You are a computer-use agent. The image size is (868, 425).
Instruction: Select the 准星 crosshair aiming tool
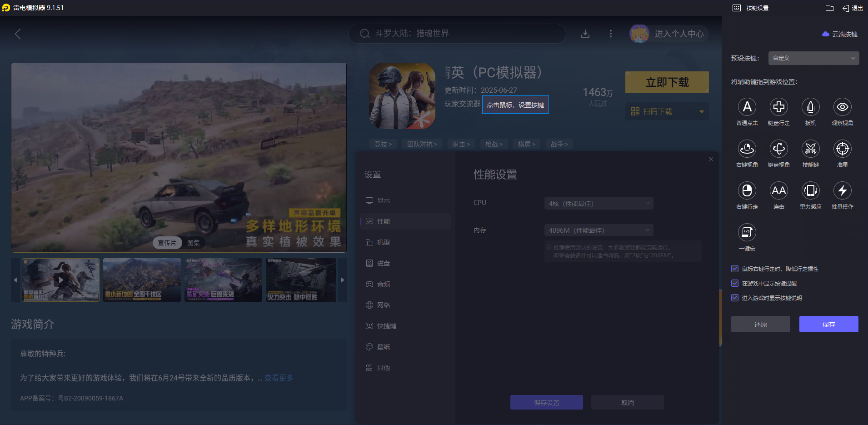click(842, 149)
